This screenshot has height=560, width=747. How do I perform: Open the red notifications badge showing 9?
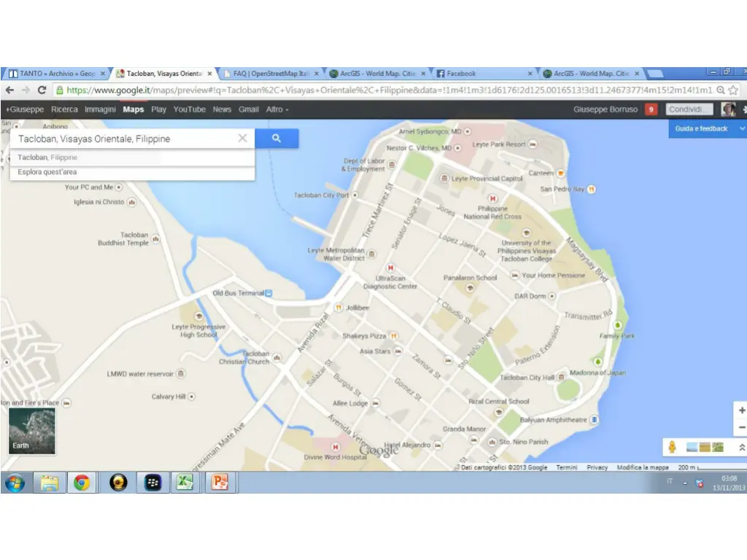point(651,109)
